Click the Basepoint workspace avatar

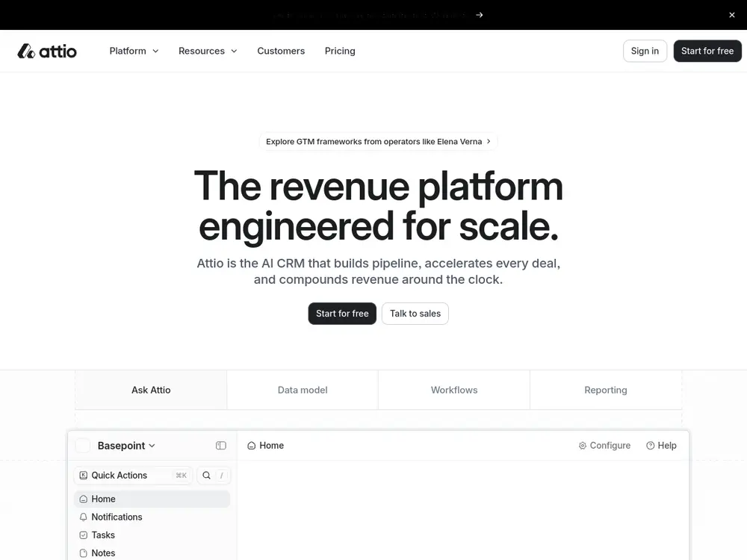tap(83, 446)
